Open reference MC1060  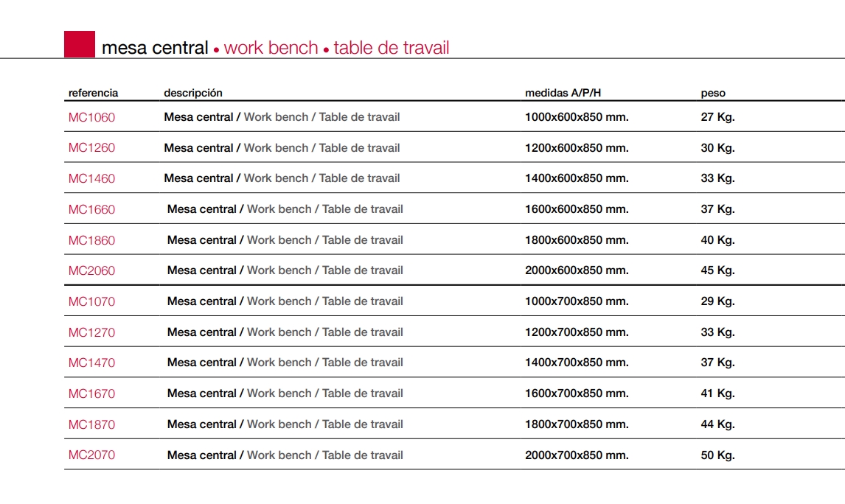tap(91, 117)
